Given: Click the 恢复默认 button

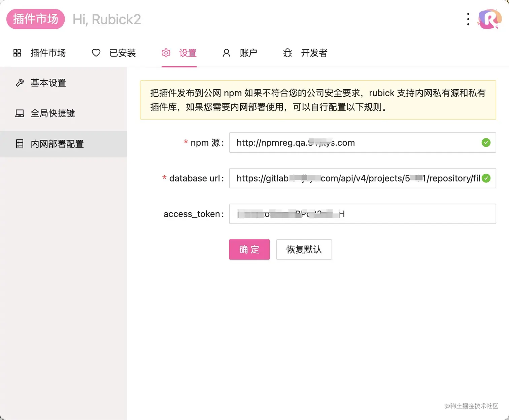Looking at the screenshot, I should click(x=304, y=250).
